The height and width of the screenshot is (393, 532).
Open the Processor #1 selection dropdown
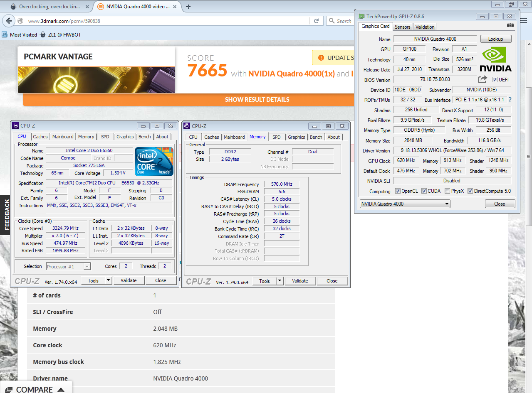point(68,266)
